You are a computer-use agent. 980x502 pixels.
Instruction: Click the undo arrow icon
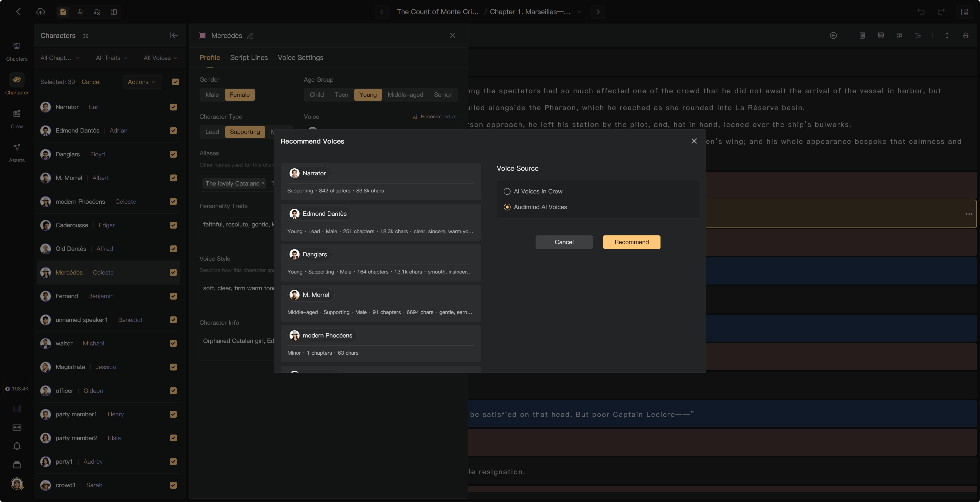[x=921, y=12]
